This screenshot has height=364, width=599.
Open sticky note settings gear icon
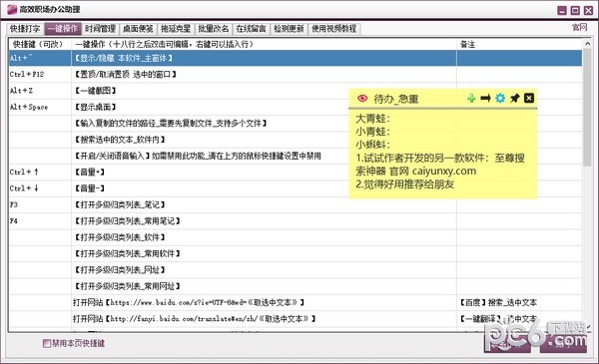[500, 99]
